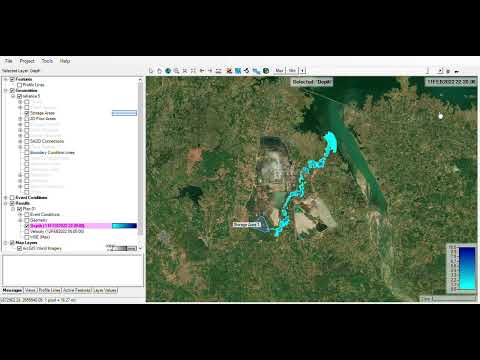Click the depth legend color bar on map
This screenshot has height=360, width=480.
[x=467, y=268]
